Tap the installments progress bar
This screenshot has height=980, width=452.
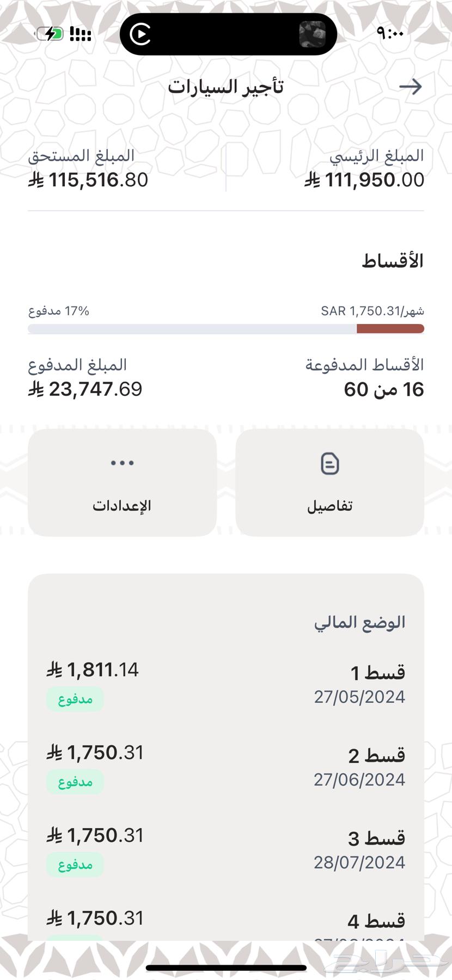(226, 328)
